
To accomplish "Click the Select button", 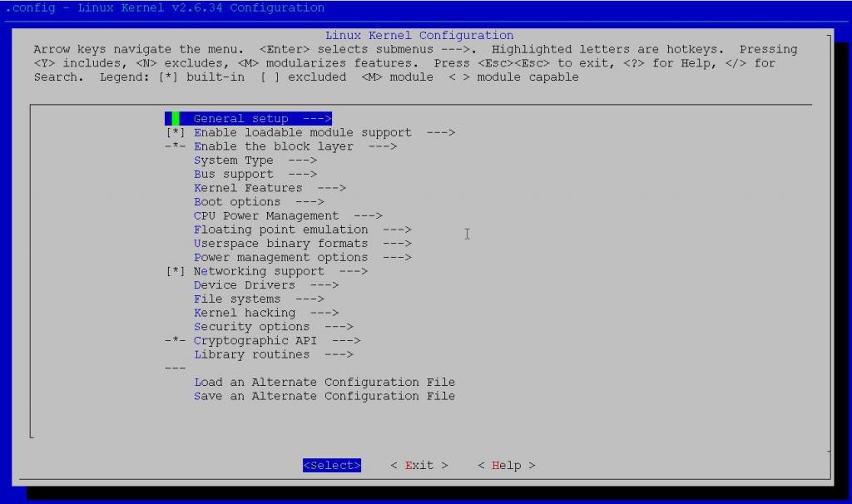I will click(x=332, y=466).
